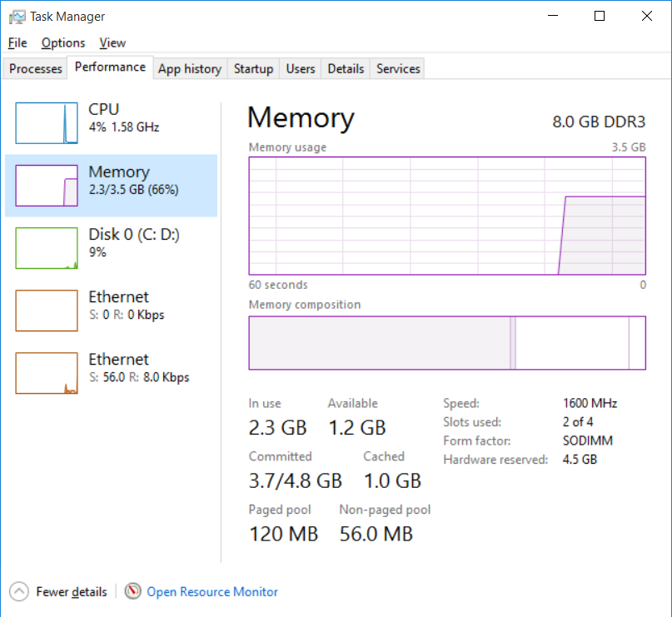
Task: Switch to the Processes tab
Action: (x=36, y=69)
